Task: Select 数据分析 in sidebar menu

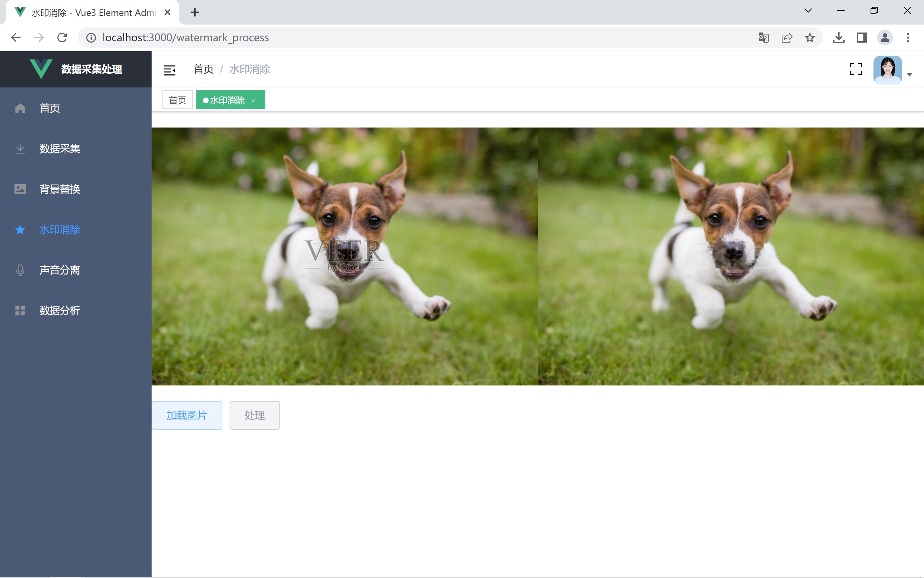Action: 75,311
